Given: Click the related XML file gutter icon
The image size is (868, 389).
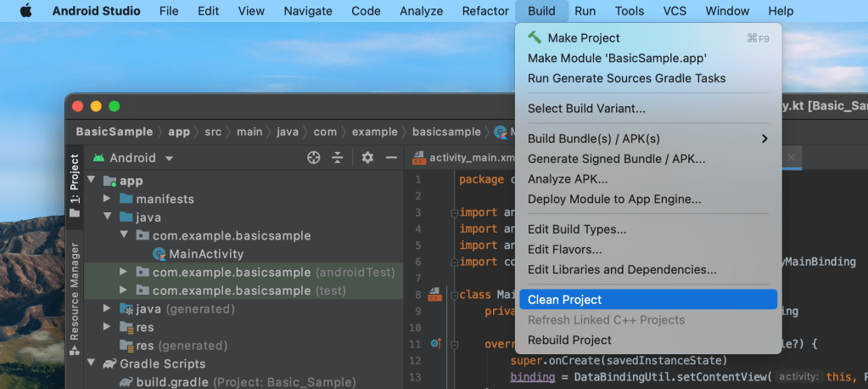Looking at the screenshot, I should pyautogui.click(x=434, y=296).
